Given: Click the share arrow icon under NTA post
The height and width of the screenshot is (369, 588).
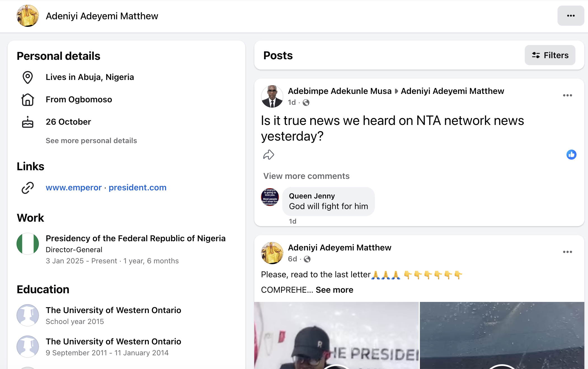Looking at the screenshot, I should click(269, 155).
